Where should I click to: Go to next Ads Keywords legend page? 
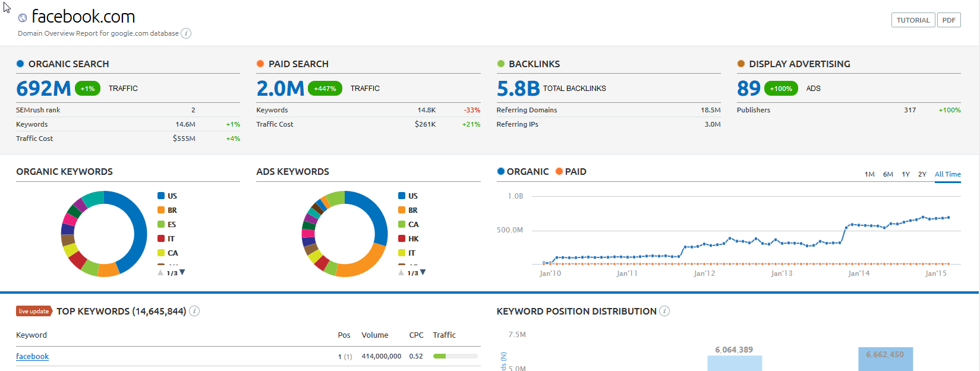pyautogui.click(x=423, y=272)
